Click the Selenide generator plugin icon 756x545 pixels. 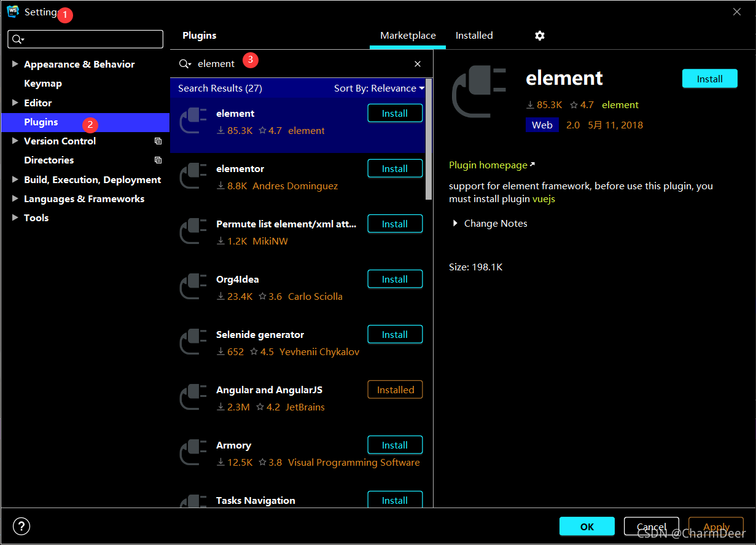click(193, 341)
